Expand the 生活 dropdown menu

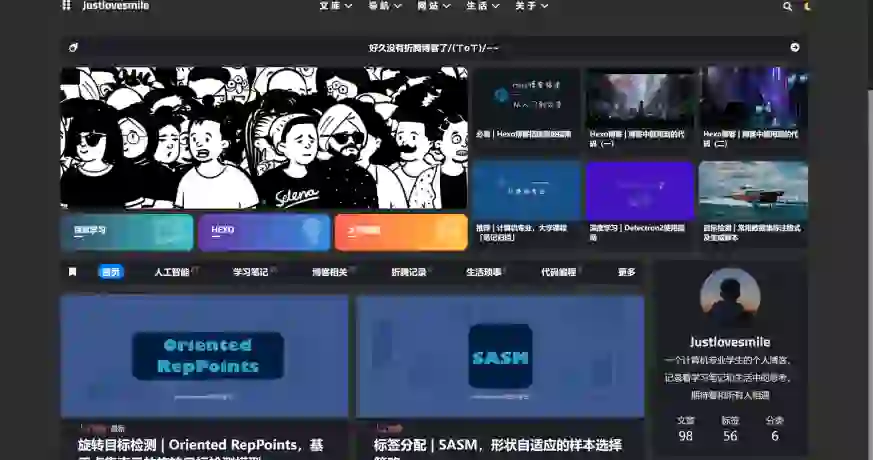[482, 6]
